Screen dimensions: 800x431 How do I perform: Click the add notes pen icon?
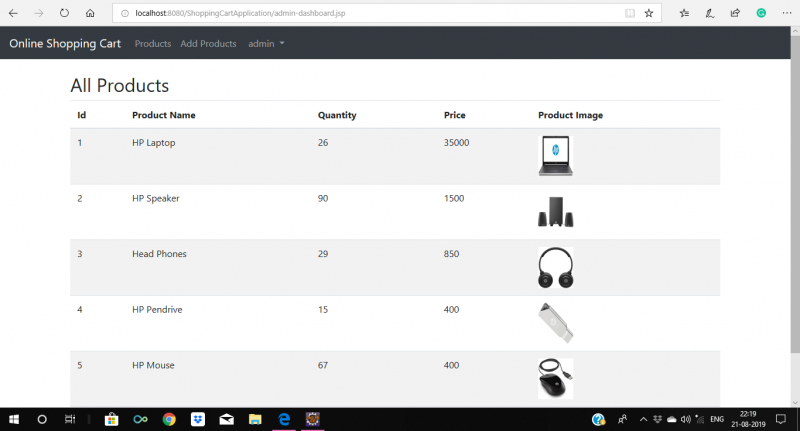710,13
